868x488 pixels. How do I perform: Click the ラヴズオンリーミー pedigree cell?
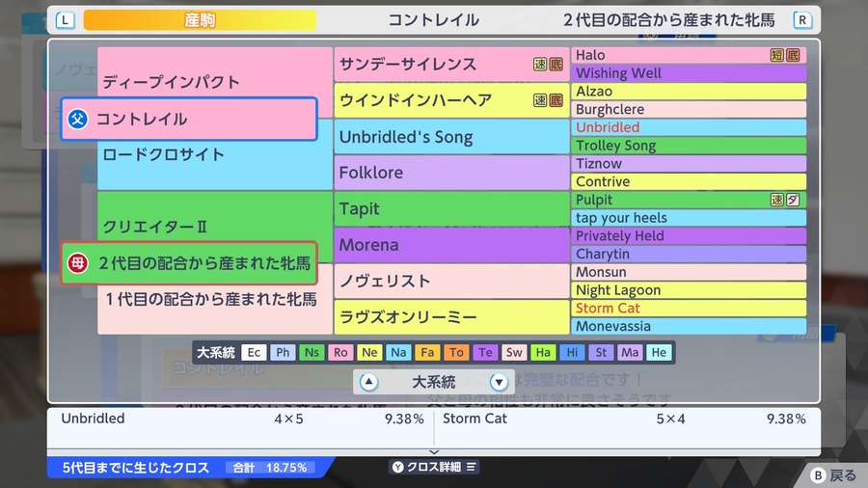pyautogui.click(x=451, y=317)
